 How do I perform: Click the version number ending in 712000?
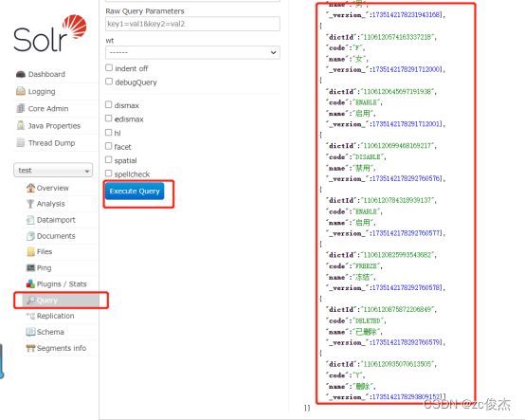click(407, 69)
